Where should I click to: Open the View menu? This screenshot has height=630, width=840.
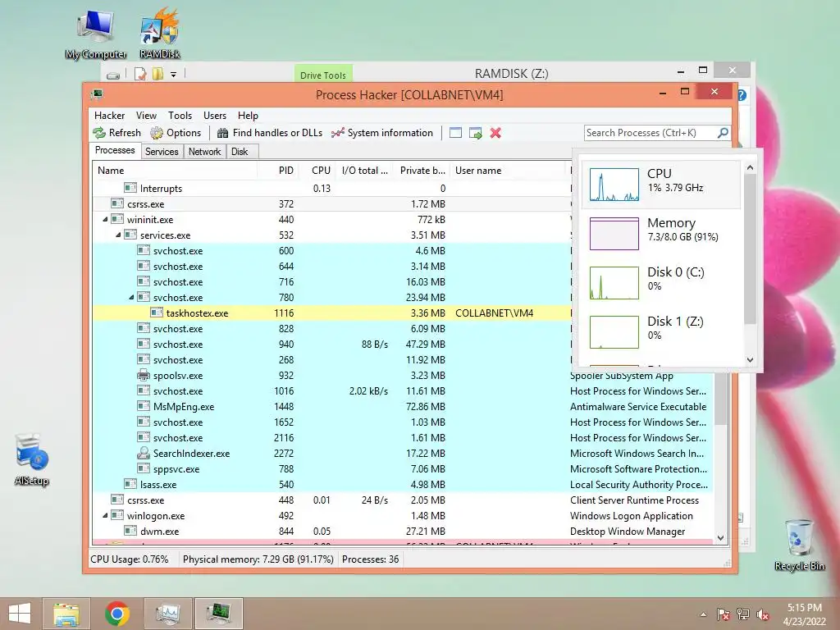[146, 116]
